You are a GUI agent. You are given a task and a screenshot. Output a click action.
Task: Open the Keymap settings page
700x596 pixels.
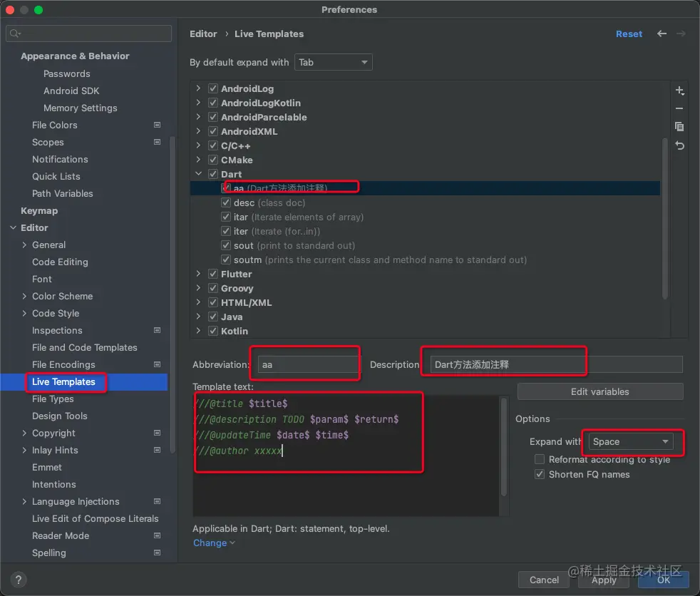coord(39,210)
